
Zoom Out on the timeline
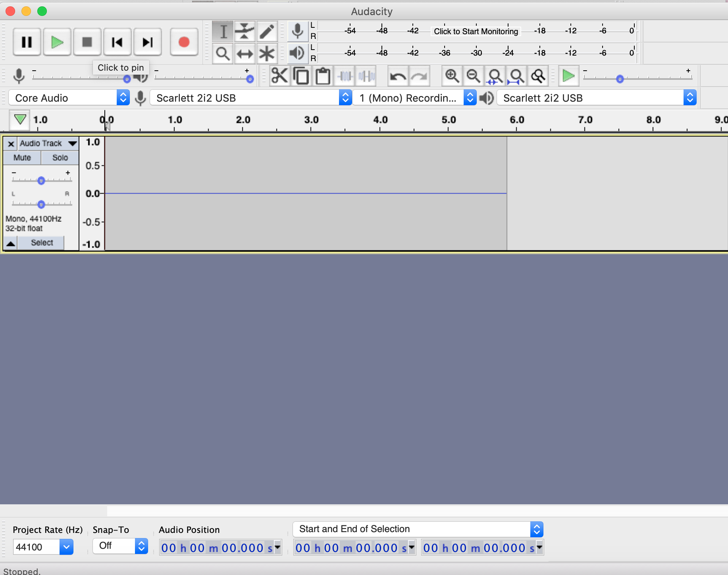[474, 75]
